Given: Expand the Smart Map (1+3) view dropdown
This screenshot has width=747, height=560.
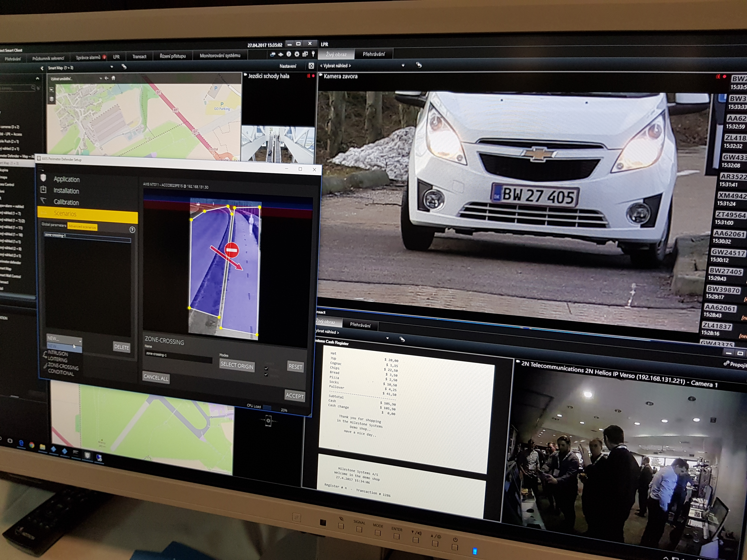Looking at the screenshot, I should click(112, 67).
